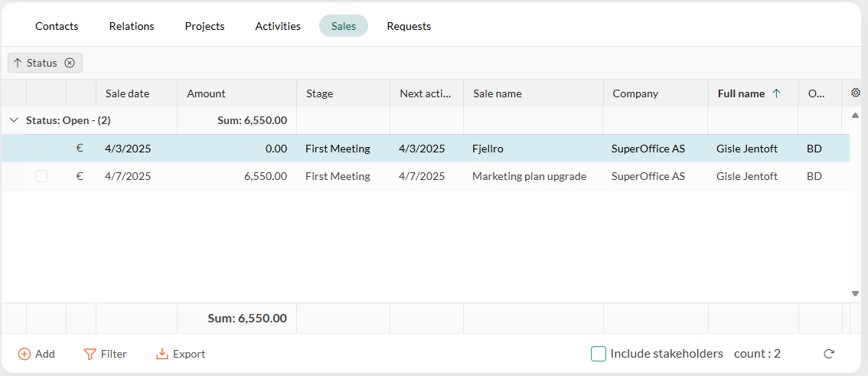The image size is (868, 376).
Task: Switch to the Activities tab
Action: coord(278,26)
